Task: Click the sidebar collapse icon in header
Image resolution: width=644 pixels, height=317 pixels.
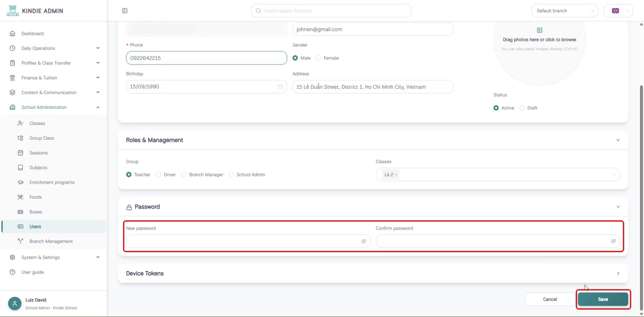Action: 125,11
